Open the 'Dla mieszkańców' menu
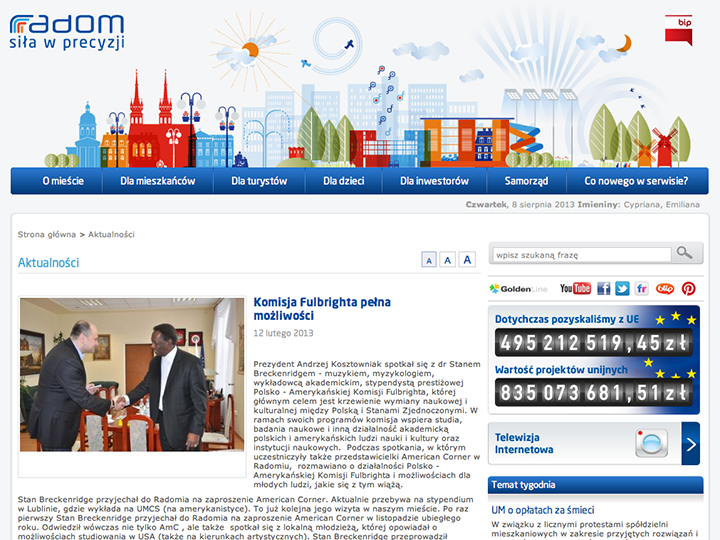720x540 pixels. pos(157,181)
